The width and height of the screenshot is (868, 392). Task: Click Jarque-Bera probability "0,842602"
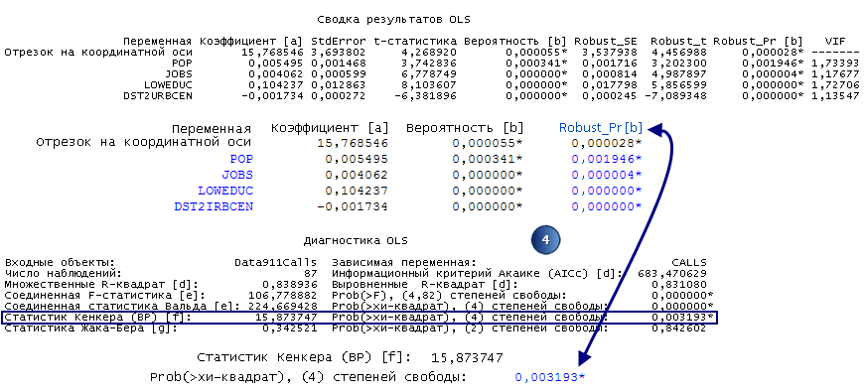tap(679, 327)
